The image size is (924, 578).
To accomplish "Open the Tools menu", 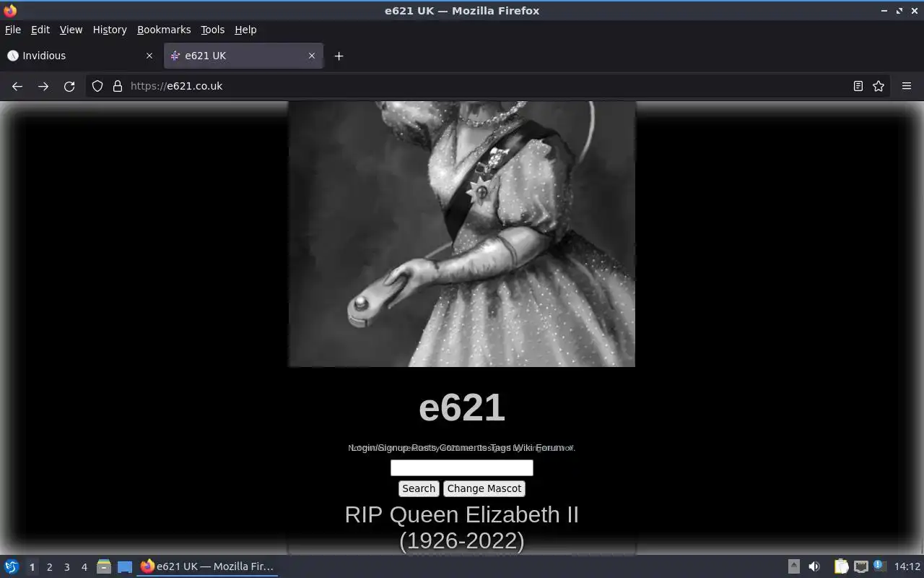I will [x=212, y=30].
